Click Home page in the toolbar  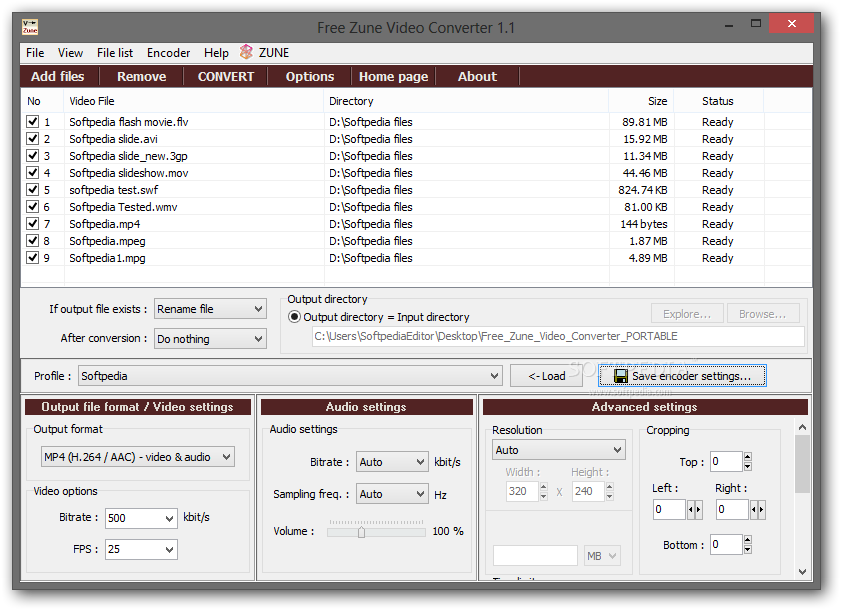[394, 76]
